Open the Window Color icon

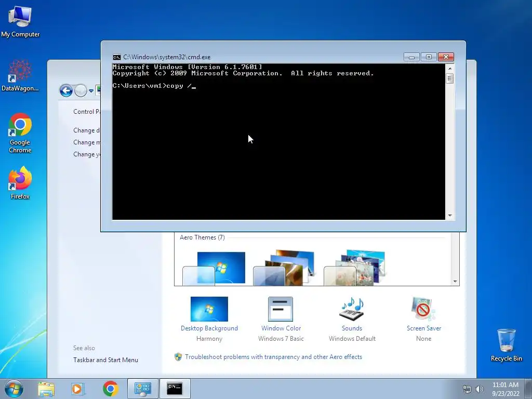[281, 309]
